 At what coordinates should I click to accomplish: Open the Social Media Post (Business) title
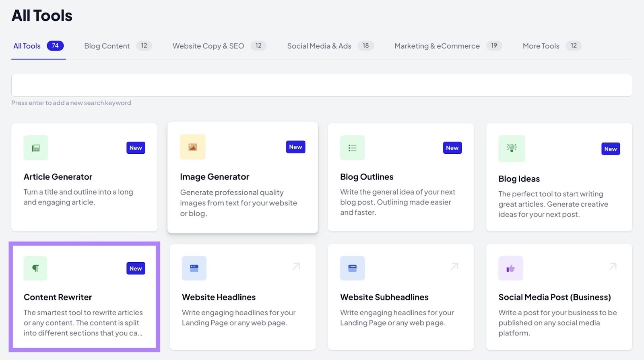click(555, 297)
